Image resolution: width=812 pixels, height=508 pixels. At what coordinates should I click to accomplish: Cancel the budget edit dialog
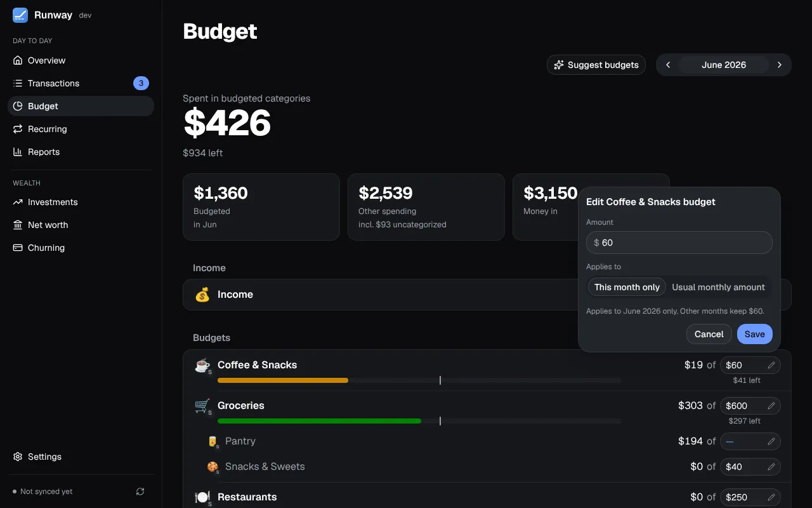click(709, 334)
